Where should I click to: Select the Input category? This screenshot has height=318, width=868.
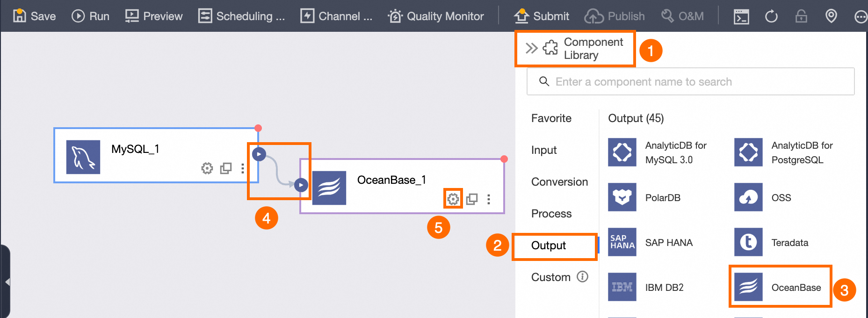tap(544, 150)
